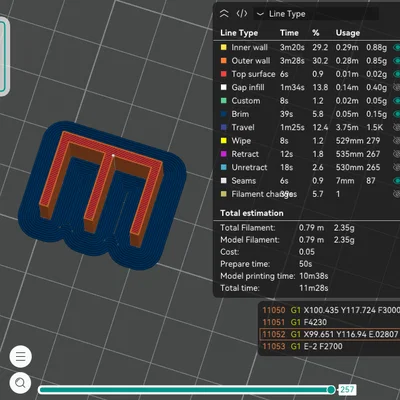Click the Cost value 0.05
Viewport: 400px width, 400px height.
[307, 252]
